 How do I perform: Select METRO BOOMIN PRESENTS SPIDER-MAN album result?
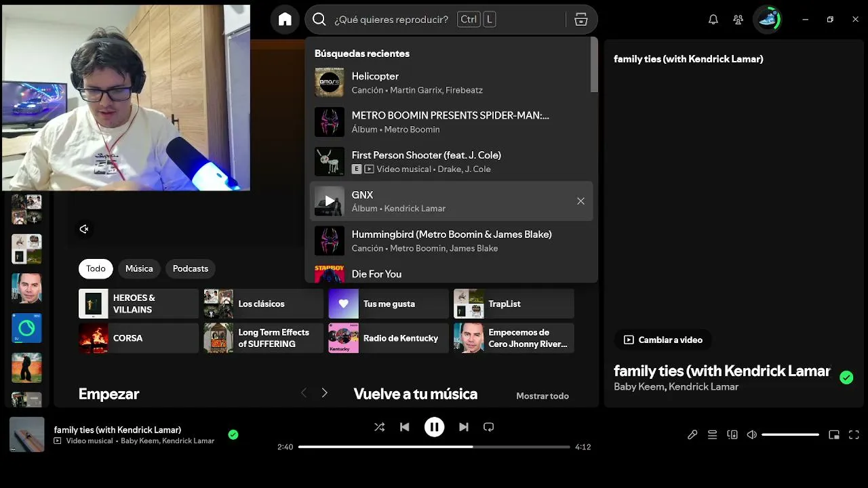[451, 122]
